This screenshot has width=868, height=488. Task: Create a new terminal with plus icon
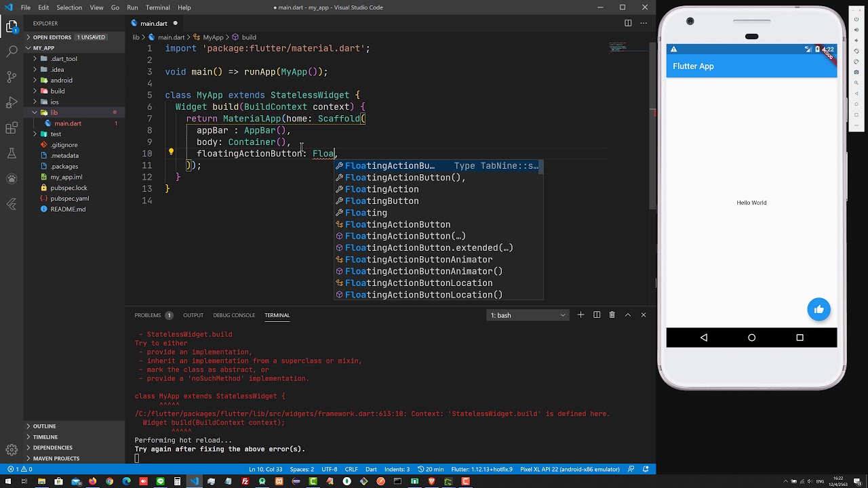pos(581,315)
